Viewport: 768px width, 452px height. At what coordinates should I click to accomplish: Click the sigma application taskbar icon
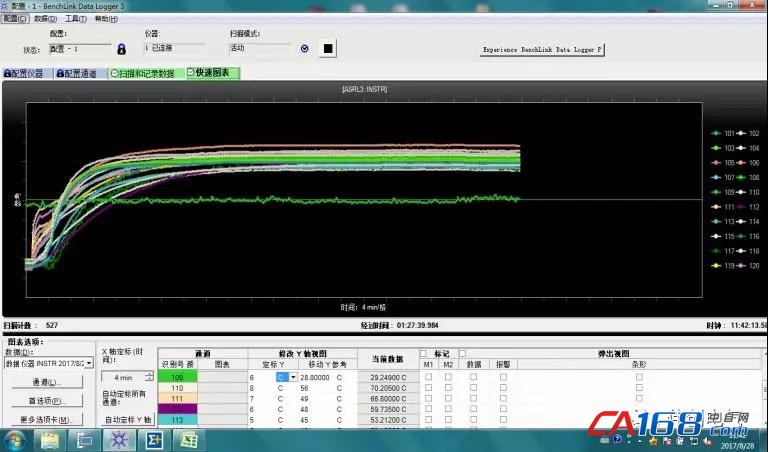[154, 440]
